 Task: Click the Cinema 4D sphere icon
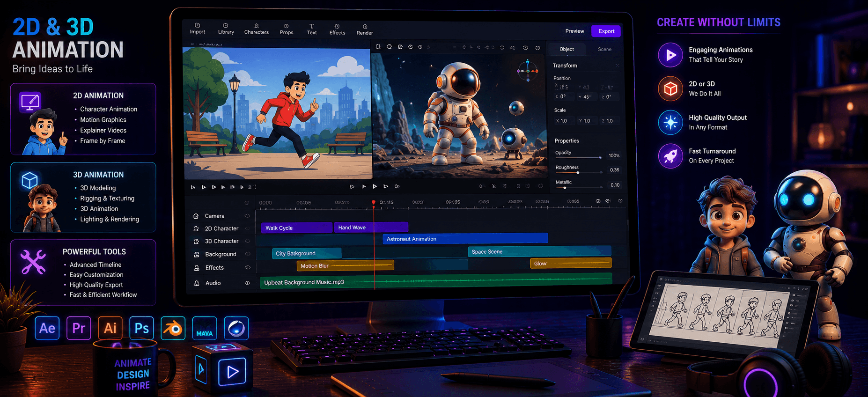[x=236, y=328]
